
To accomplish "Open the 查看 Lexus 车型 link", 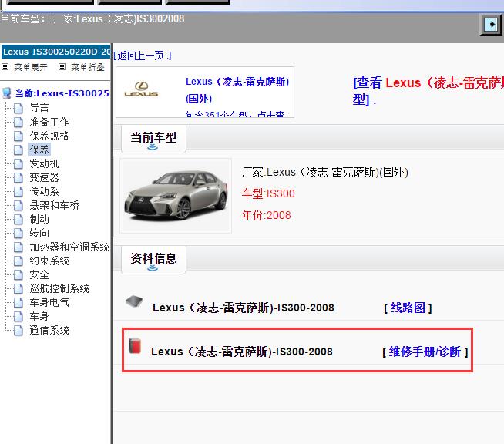I will pyautogui.click(x=428, y=91).
